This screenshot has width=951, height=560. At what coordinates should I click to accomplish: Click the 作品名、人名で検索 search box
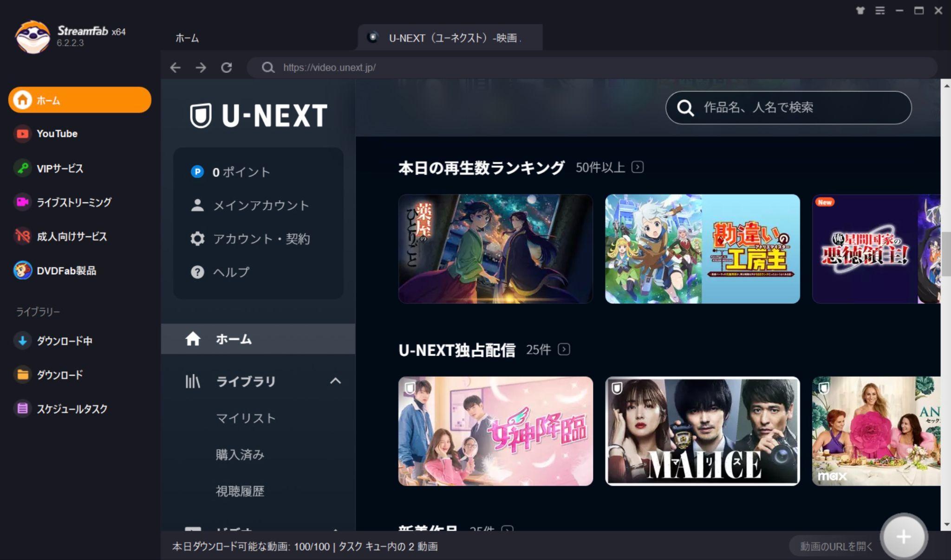tap(788, 108)
